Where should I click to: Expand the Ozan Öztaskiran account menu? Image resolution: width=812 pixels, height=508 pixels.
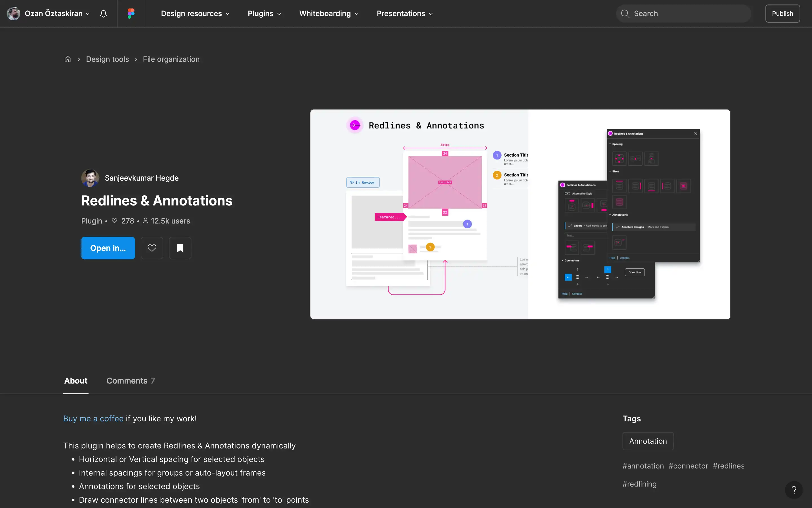(x=58, y=14)
